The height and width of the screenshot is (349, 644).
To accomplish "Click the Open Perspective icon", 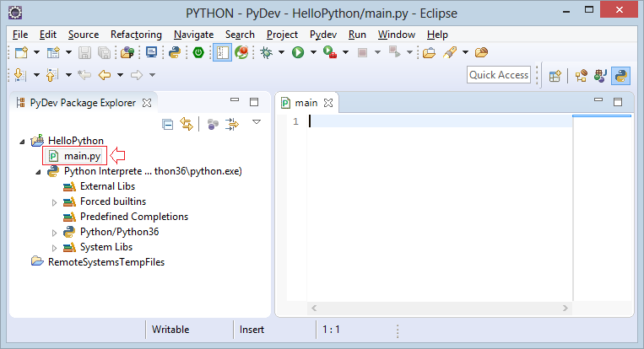I will (x=555, y=76).
